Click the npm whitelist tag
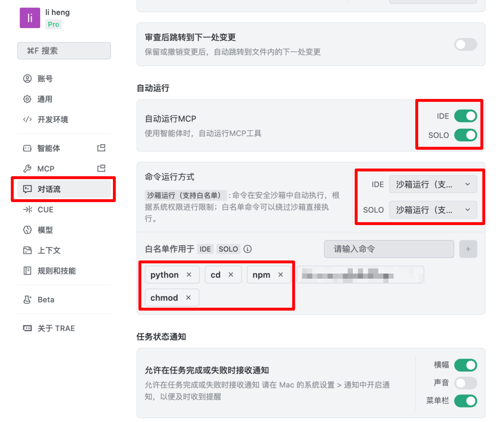Image resolution: width=504 pixels, height=422 pixels. pyautogui.click(x=269, y=274)
